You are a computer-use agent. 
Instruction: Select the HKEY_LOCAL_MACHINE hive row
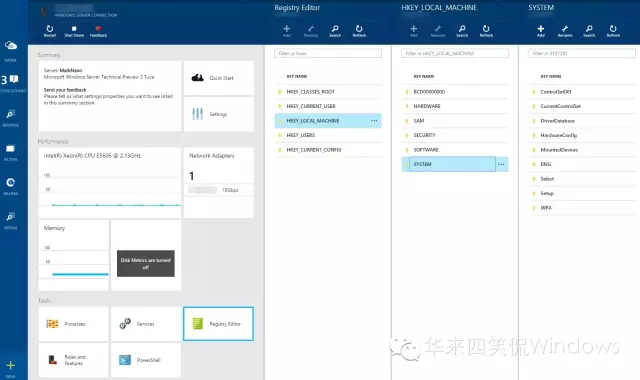pyautogui.click(x=328, y=121)
